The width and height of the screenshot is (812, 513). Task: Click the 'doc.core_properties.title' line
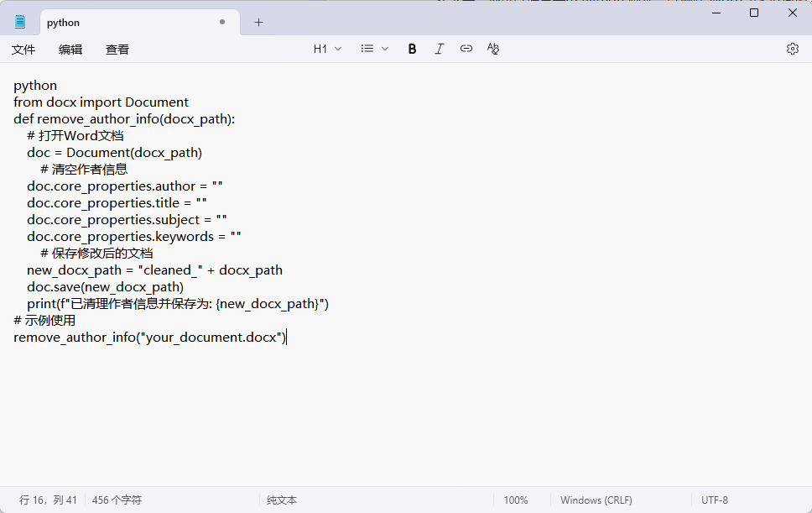117,203
